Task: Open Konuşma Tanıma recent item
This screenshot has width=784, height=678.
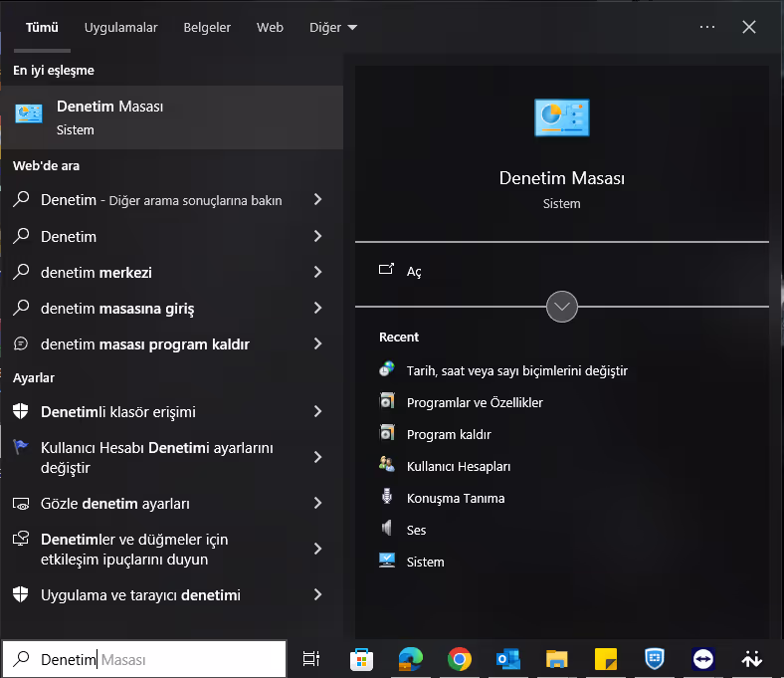Action: coord(456,499)
